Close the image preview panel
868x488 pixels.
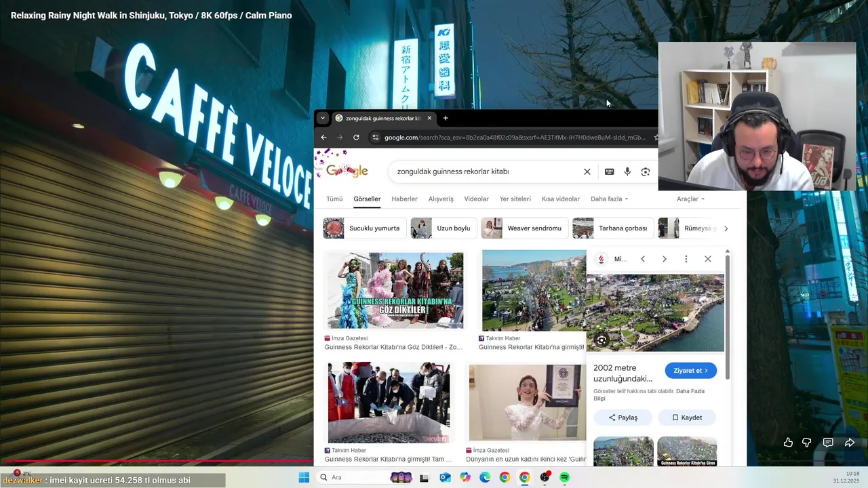(708, 259)
